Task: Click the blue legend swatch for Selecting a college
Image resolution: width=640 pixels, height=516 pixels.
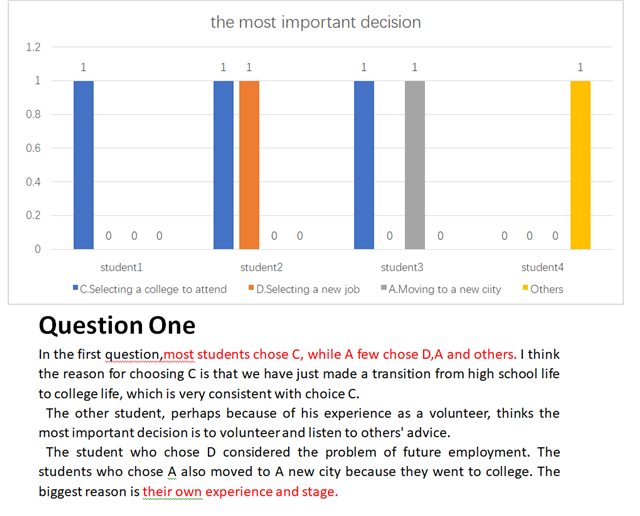Action: [76, 288]
